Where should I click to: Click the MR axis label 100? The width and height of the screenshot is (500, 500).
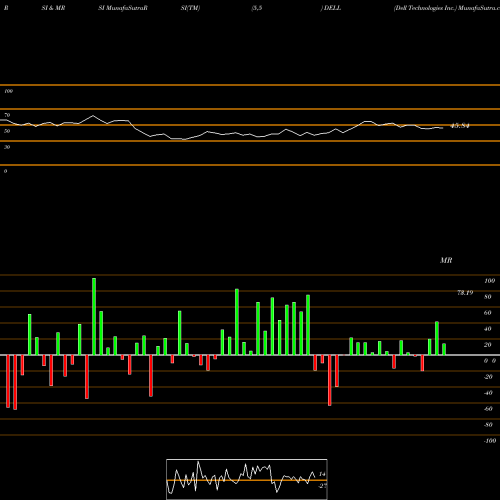489,281
